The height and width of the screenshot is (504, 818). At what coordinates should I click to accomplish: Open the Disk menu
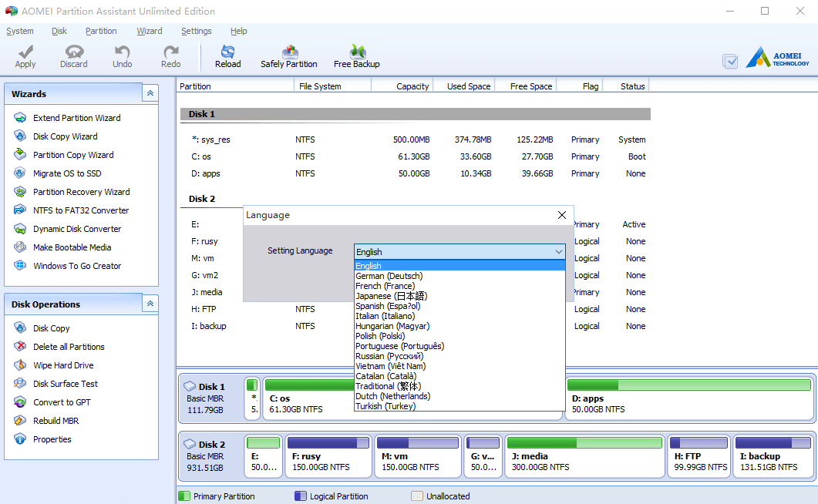pos(59,32)
